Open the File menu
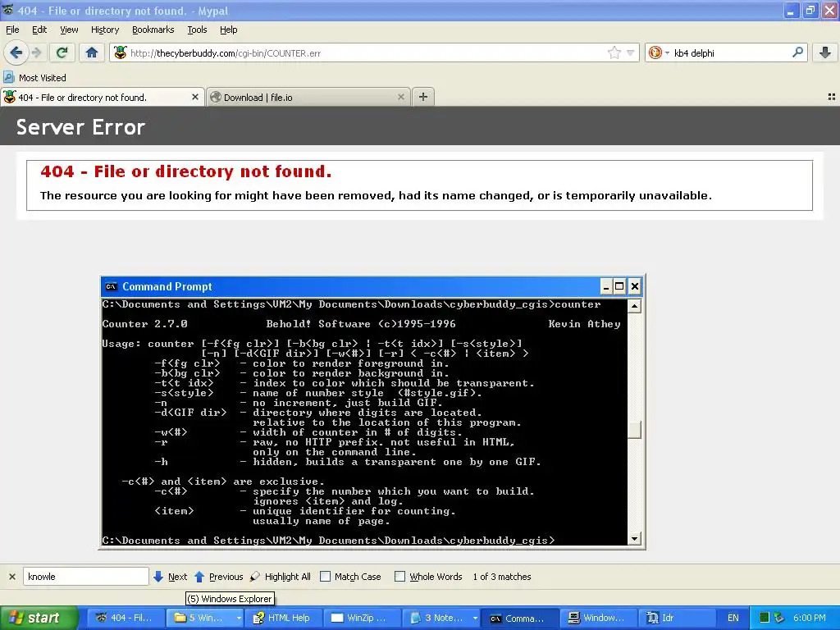 coord(12,30)
